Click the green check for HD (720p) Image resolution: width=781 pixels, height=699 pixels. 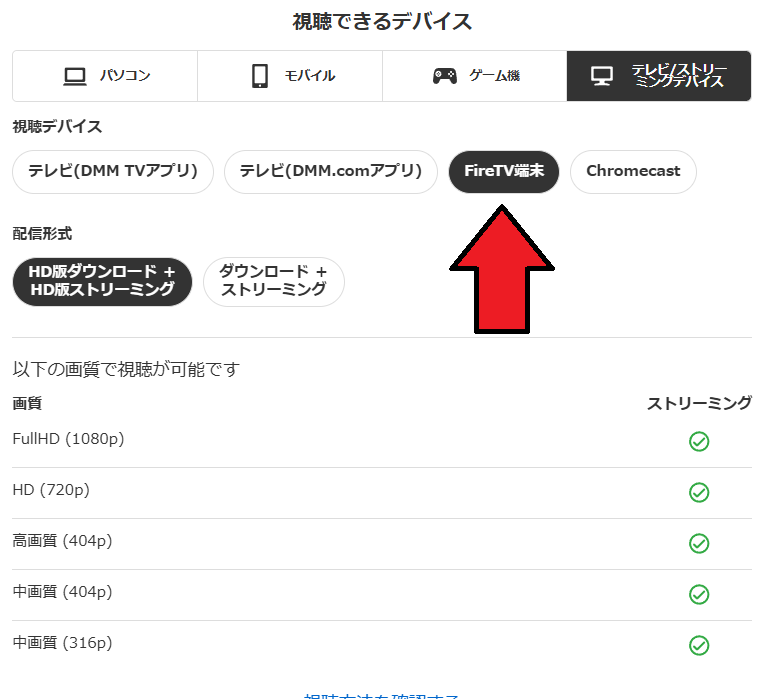(x=699, y=492)
